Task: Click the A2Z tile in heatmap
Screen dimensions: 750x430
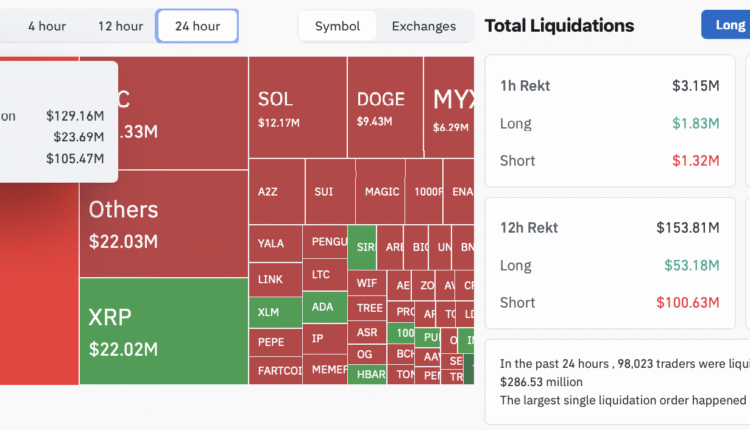Action: pos(276,191)
